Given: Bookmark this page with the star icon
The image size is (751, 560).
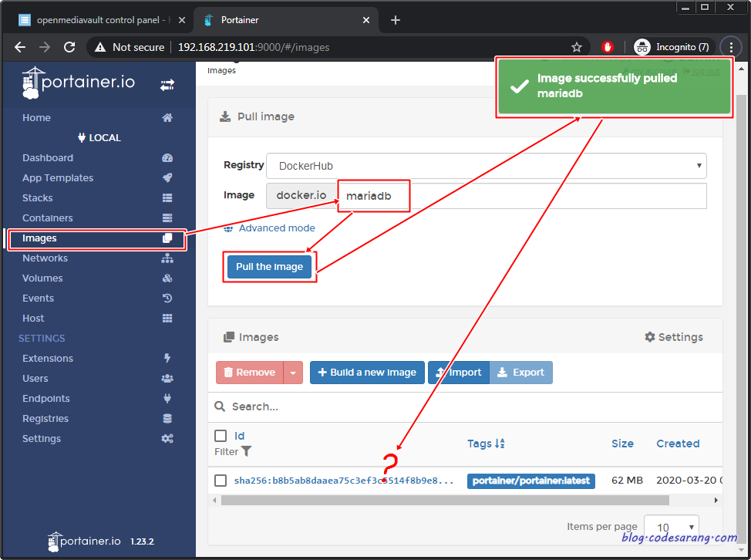Looking at the screenshot, I should coord(577,47).
